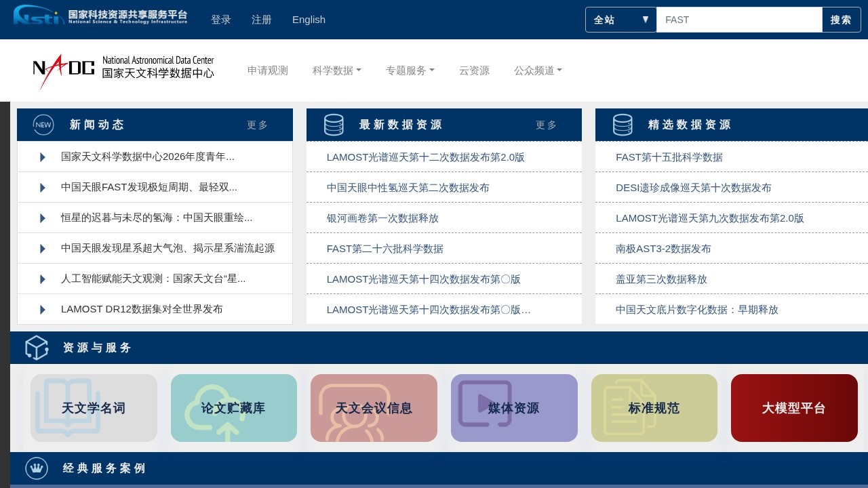This screenshot has height=488, width=868.
Task: Click 更多 in the 最新数据资源 header
Action: [x=547, y=125]
